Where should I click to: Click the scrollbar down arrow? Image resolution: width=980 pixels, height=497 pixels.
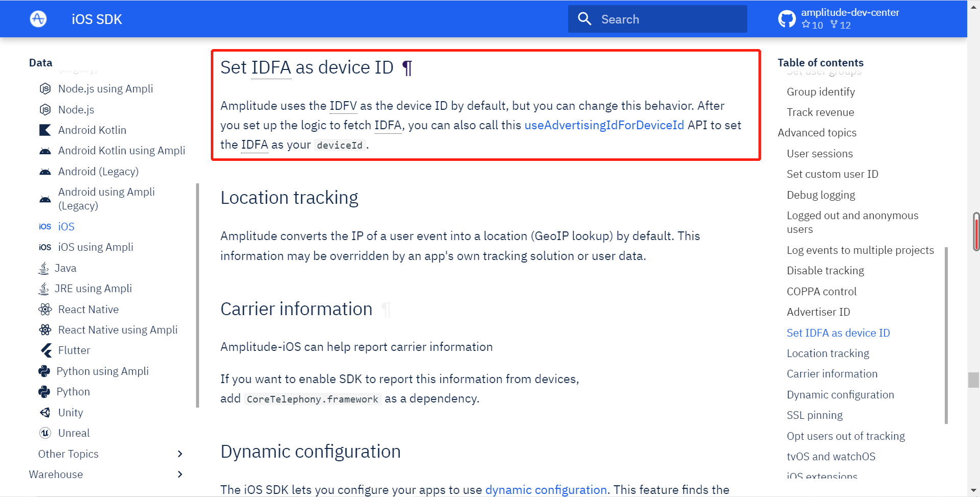point(974,490)
